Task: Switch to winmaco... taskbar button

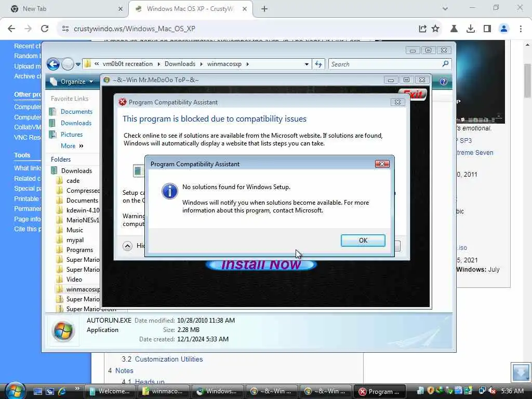Action: pyautogui.click(x=164, y=391)
